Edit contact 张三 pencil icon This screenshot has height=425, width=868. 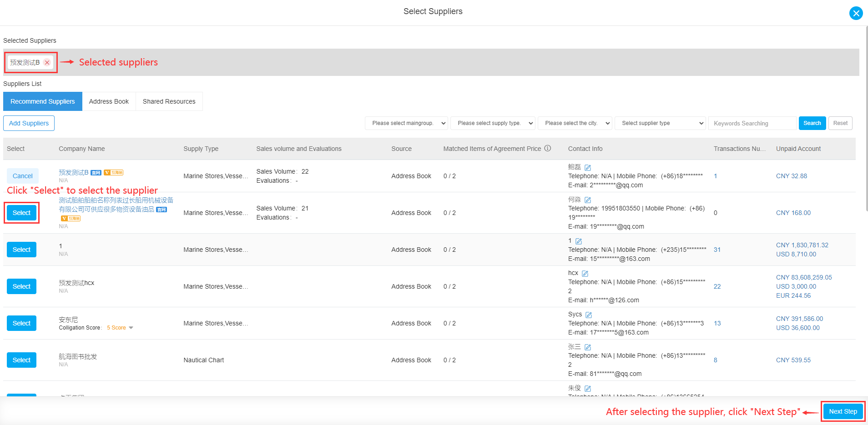click(x=588, y=347)
